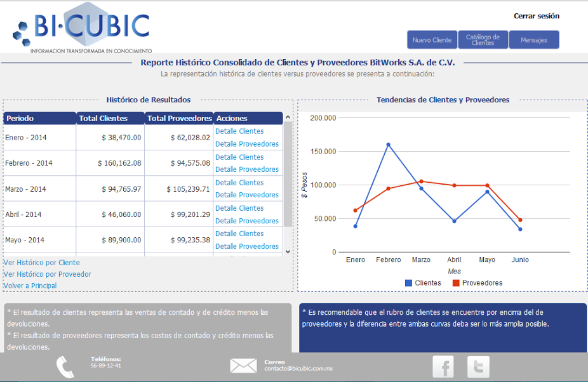The height and width of the screenshot is (382, 588).
Task: Click the Total Proveedores column header
Action: pyautogui.click(x=179, y=118)
